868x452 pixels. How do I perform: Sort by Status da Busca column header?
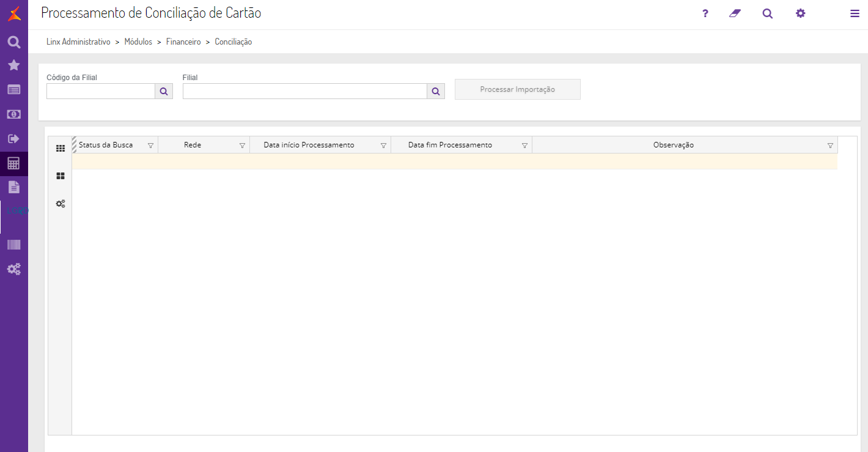point(106,145)
